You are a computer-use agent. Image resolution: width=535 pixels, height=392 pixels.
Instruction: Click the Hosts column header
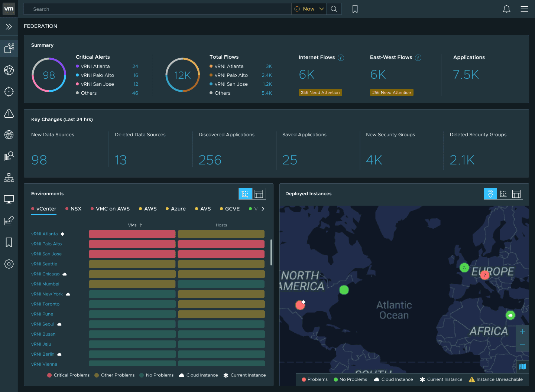tap(221, 225)
